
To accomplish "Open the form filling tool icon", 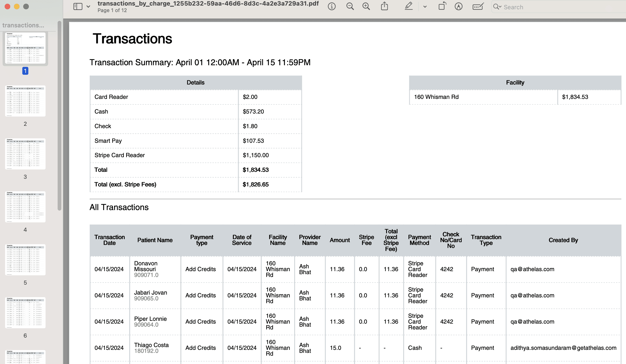I will (x=478, y=7).
